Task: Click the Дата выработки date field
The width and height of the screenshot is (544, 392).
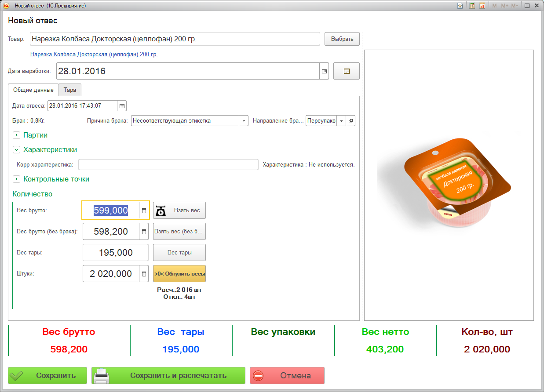Action: pos(188,71)
